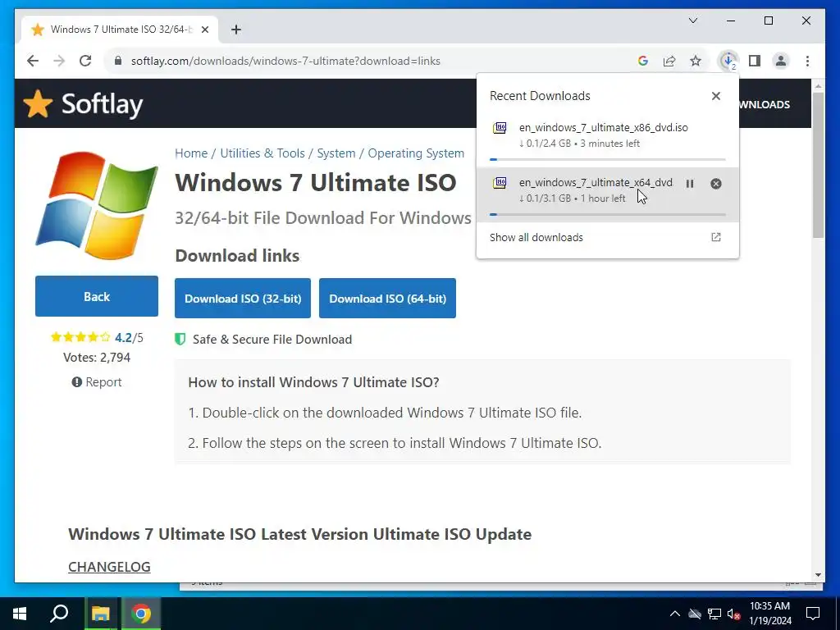Viewport: 840px width, 630px height.
Task: Open taskbar search
Action: [x=59, y=614]
